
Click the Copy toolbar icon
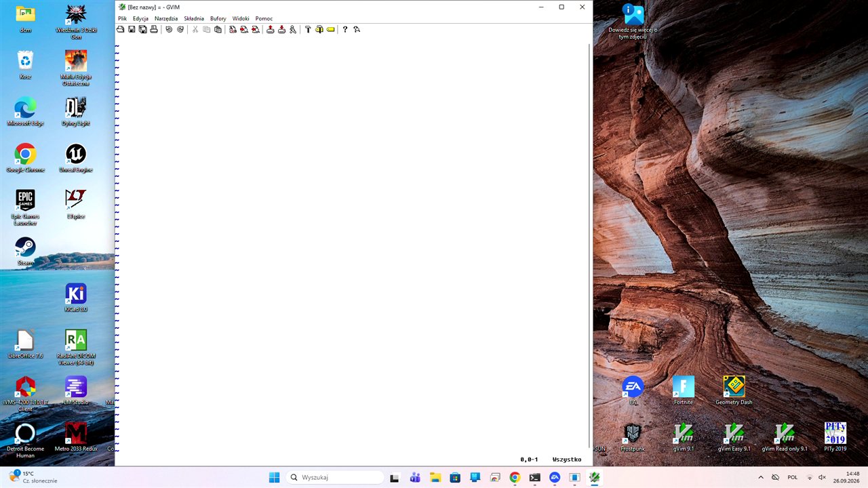click(206, 29)
